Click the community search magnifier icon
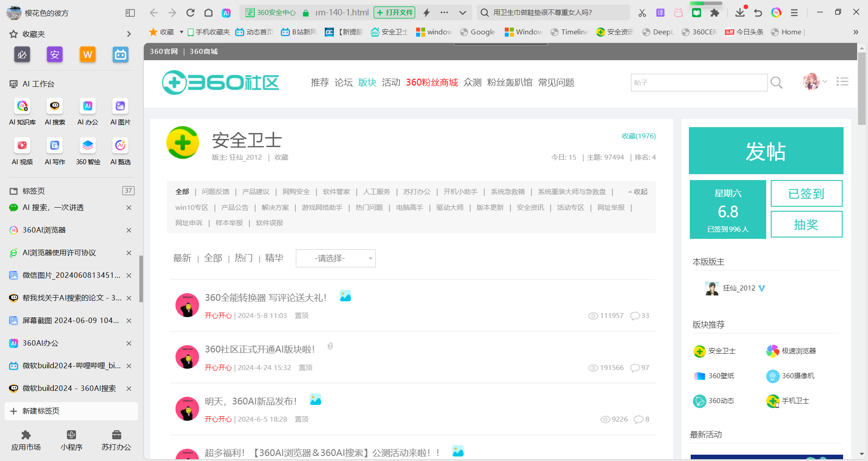This screenshot has width=868, height=461. coord(777,83)
